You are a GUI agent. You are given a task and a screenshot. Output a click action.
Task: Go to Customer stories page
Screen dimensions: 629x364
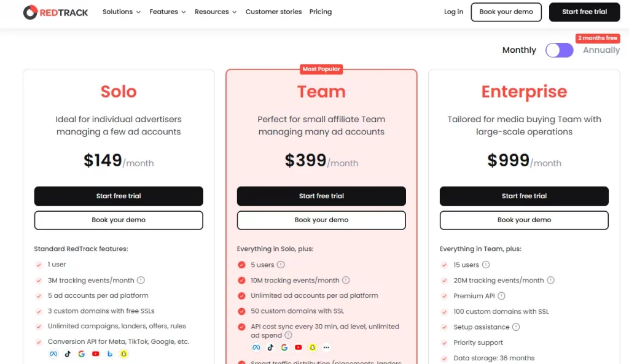pos(273,12)
